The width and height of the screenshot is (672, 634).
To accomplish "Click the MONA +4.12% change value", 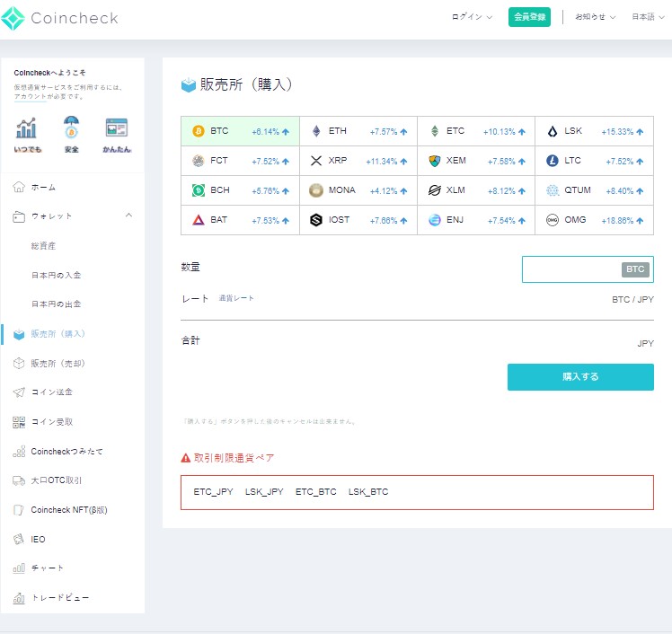I will coord(384,191).
